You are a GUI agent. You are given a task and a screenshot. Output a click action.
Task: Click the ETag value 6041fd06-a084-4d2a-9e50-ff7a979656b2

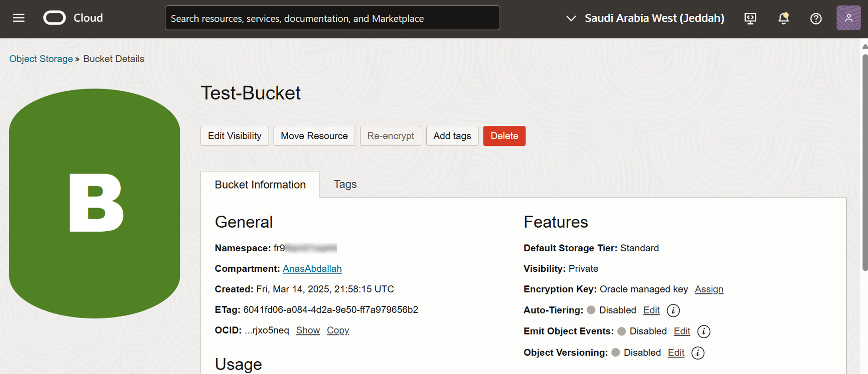pyautogui.click(x=330, y=310)
